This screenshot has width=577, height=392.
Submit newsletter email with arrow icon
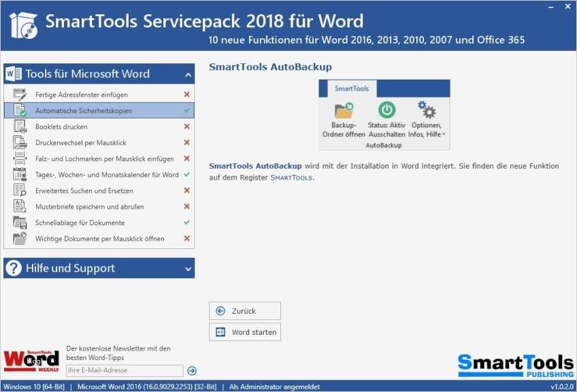192,371
